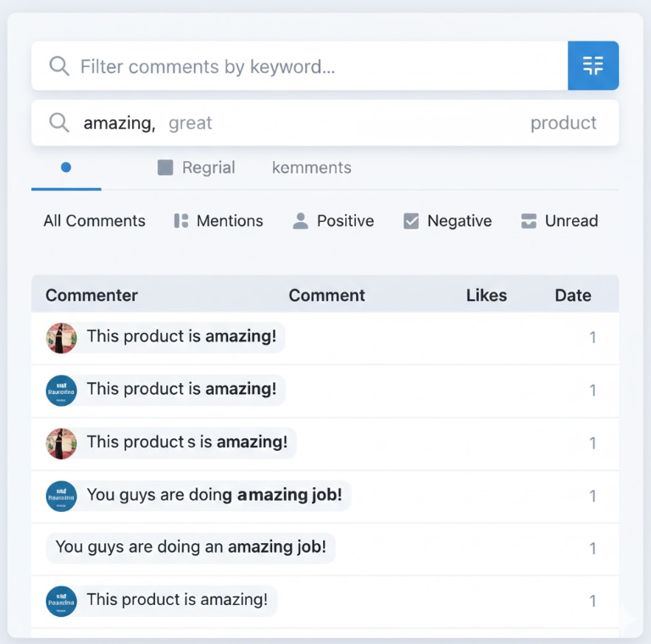Click the person icon beside Positive

(x=300, y=221)
